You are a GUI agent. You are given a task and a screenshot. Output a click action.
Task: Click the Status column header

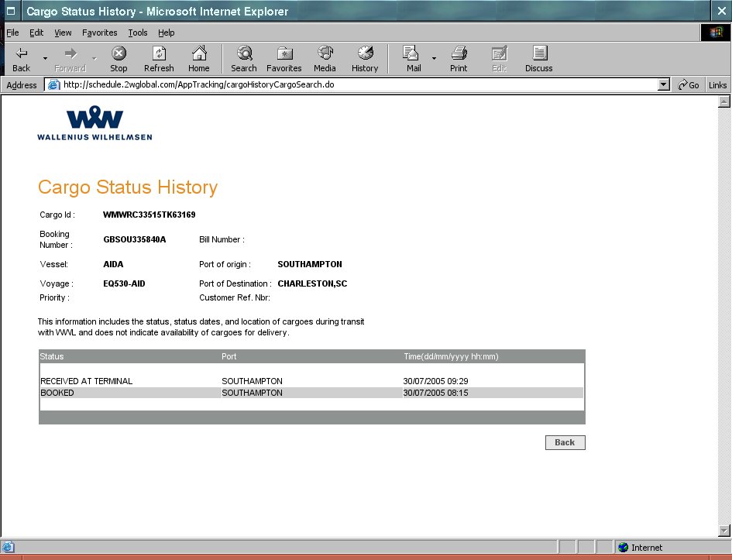[x=52, y=356]
